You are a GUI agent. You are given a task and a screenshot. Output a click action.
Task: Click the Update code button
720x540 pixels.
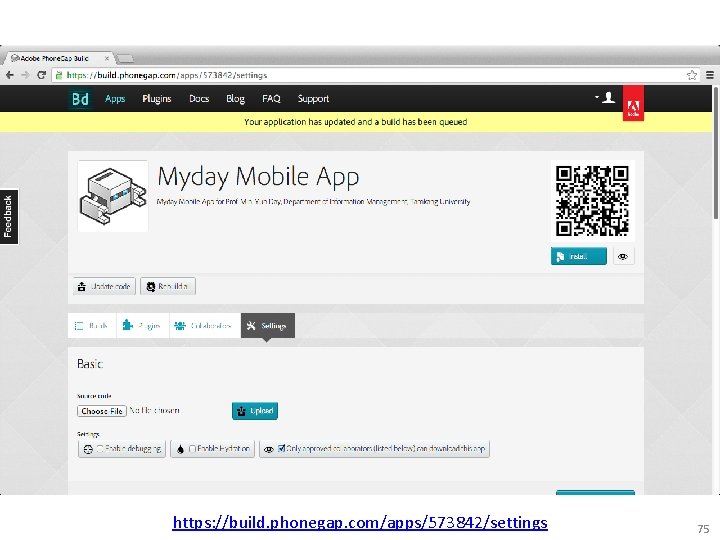104,286
